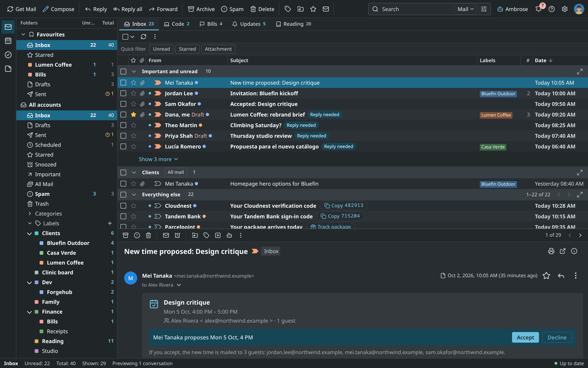Print the previewed email
Viewport: 588px width, 368px height.
[x=551, y=251]
